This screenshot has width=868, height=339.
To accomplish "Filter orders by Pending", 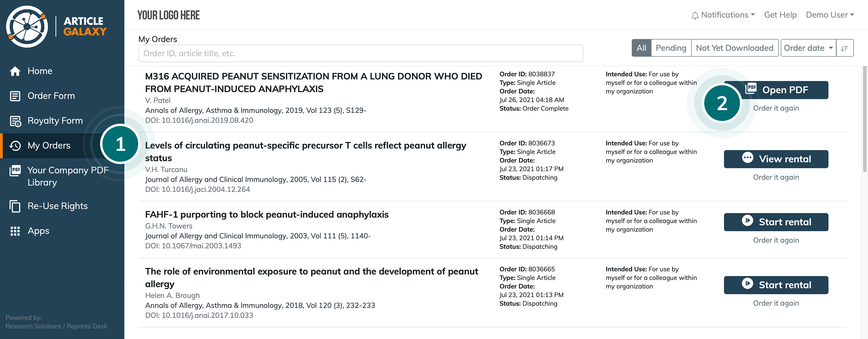I will (671, 48).
